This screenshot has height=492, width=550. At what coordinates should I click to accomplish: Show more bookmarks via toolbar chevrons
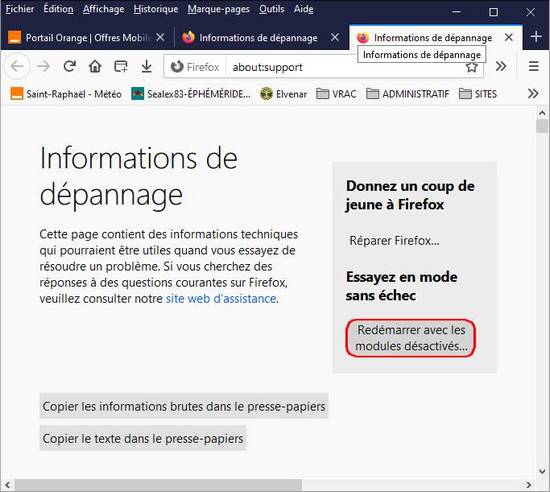[x=533, y=94]
